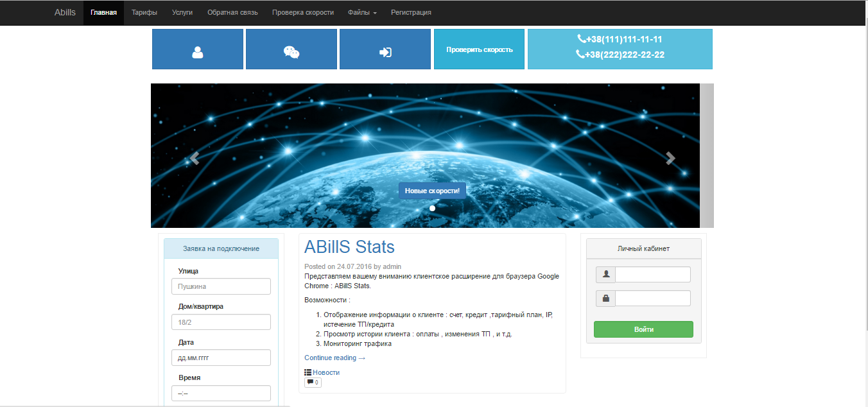Advance carousel with next arrow
The height and width of the screenshot is (407, 868).
670,159
